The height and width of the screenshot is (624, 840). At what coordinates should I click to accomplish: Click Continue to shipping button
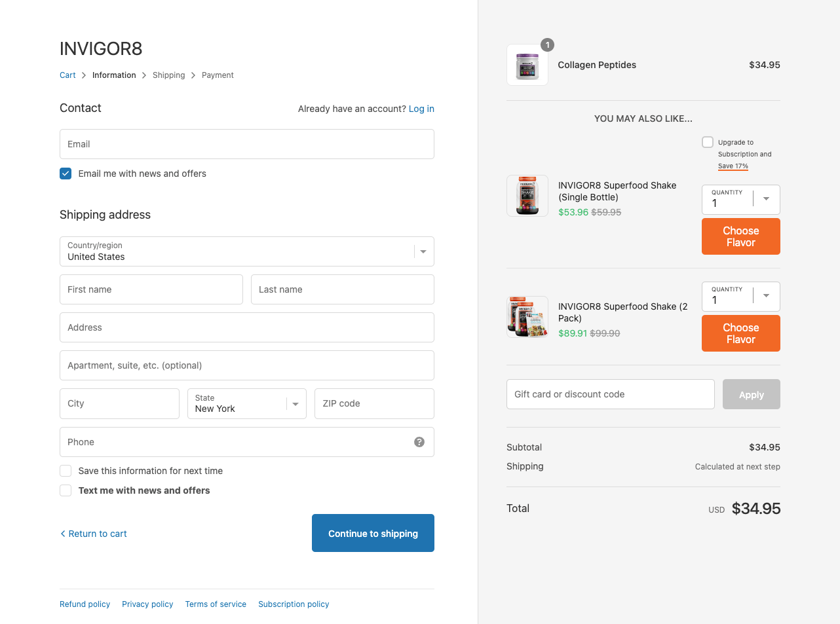click(373, 533)
